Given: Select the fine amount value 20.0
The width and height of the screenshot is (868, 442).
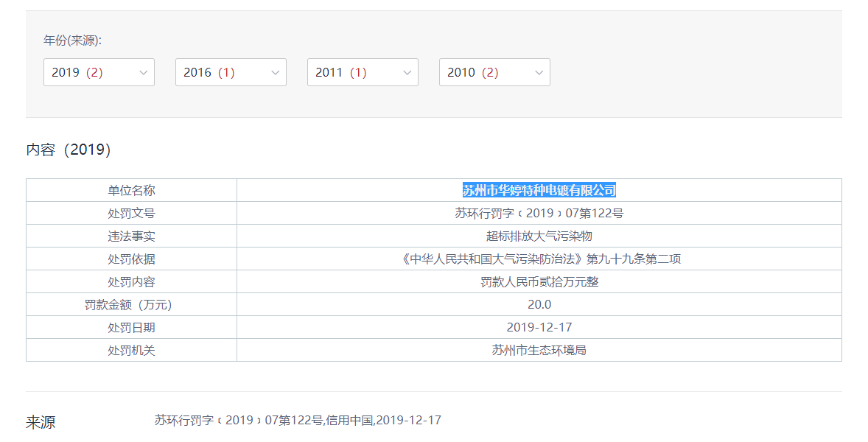Looking at the screenshot, I should coord(539,305).
